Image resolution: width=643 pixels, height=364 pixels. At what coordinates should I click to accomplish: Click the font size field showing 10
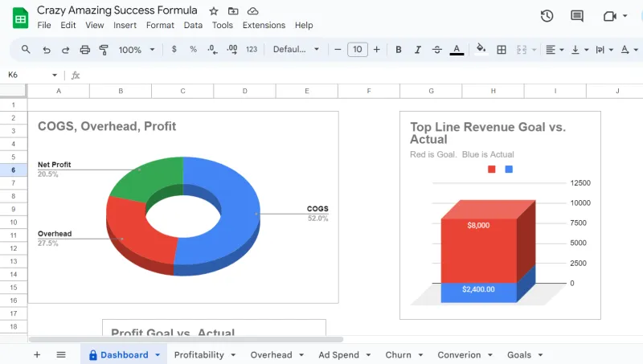click(x=357, y=50)
